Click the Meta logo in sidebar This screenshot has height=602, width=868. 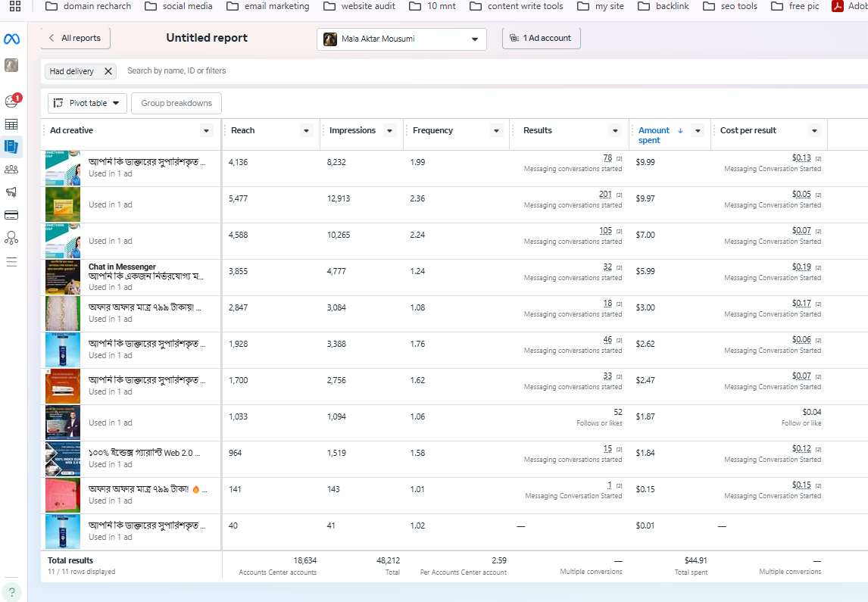click(x=11, y=39)
